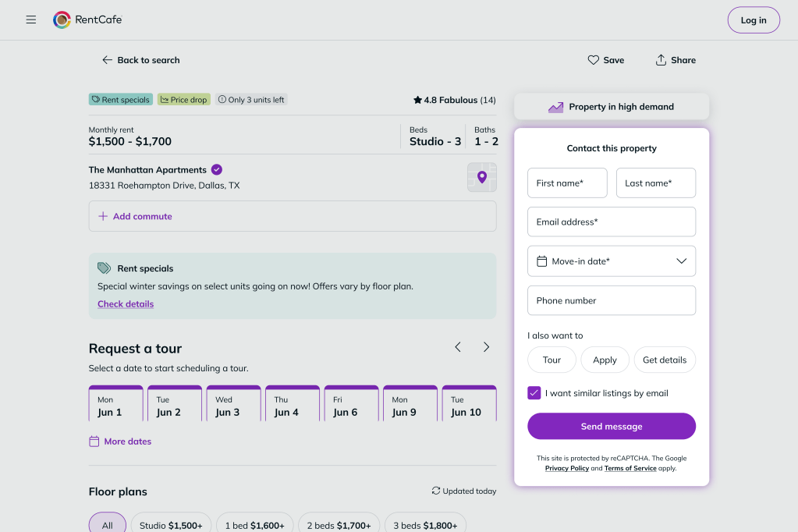This screenshot has height=532, width=798.
Task: Toggle the Apply option chip
Action: pos(605,360)
